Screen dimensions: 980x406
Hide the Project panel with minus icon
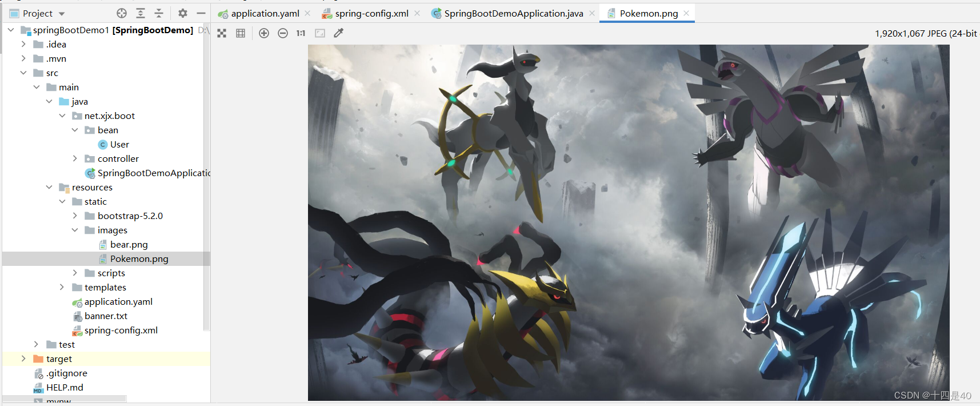(201, 13)
